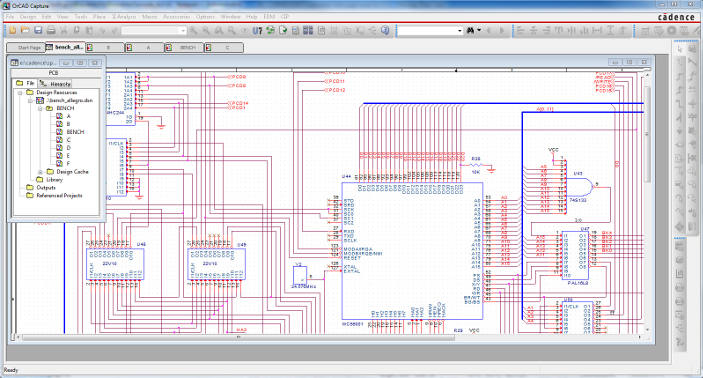This screenshot has width=703, height=378.
Task: Print the schematic via the printer icon
Action: (x=51, y=30)
